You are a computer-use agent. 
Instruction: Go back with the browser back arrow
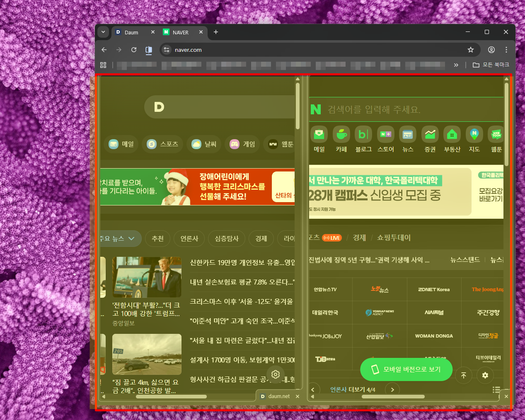104,50
